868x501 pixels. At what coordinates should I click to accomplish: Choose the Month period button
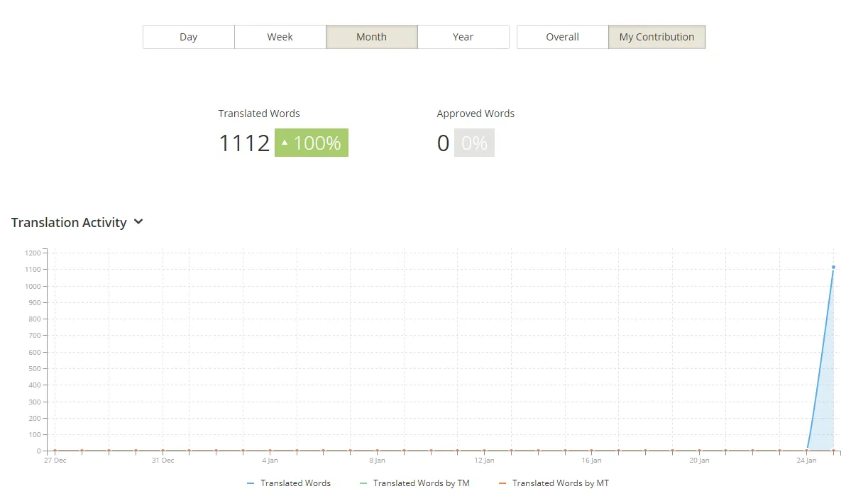coord(371,37)
